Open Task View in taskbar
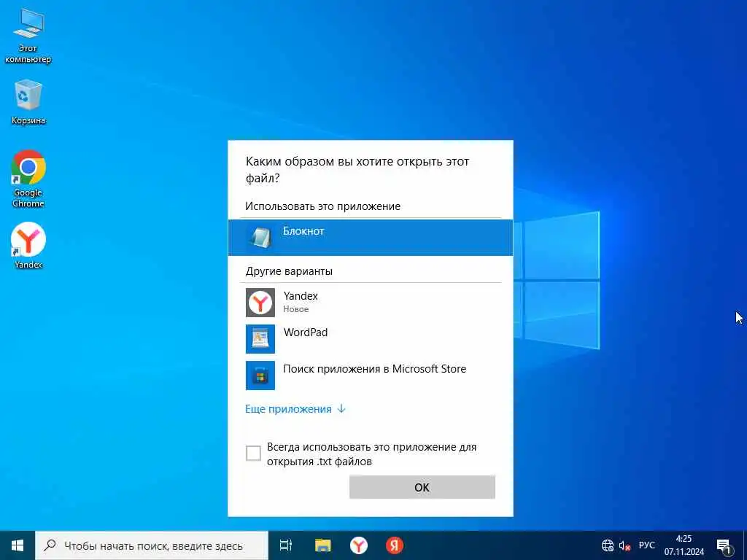Viewport: 747px width, 560px height. click(286, 545)
